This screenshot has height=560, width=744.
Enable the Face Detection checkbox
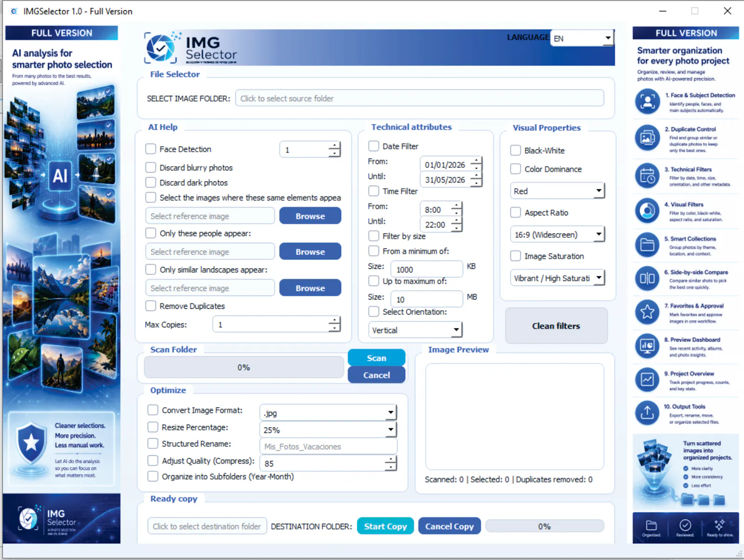(151, 149)
